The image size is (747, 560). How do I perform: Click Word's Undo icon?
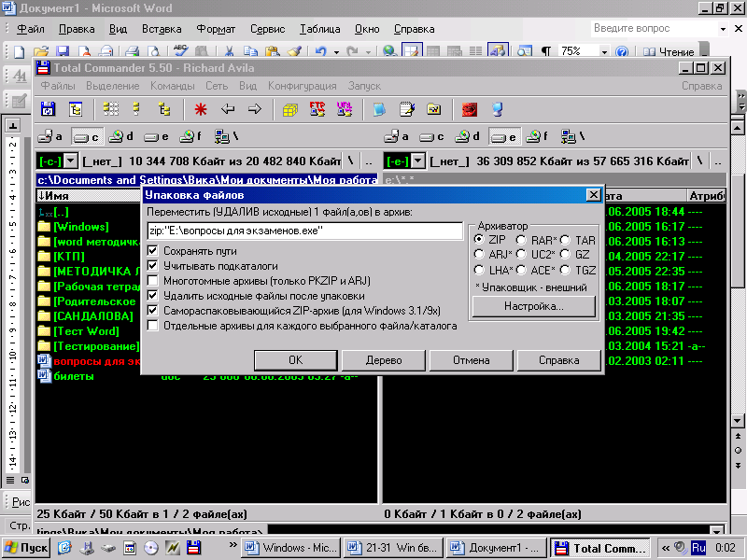click(x=320, y=50)
